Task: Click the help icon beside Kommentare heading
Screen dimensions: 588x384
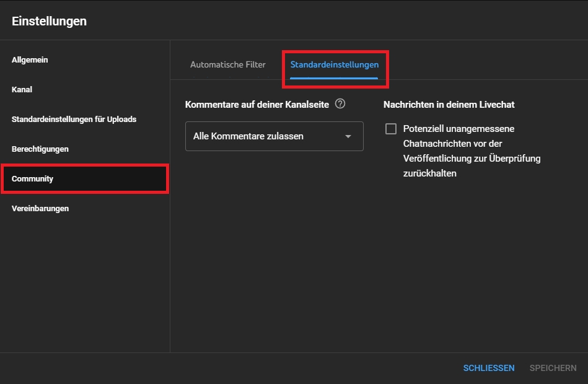Action: pos(340,104)
